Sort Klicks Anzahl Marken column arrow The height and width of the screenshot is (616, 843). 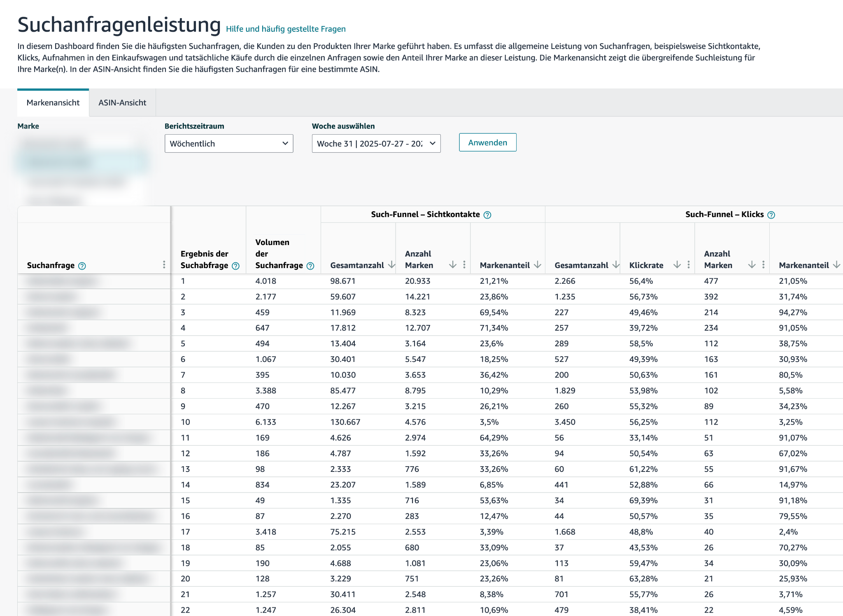(x=752, y=265)
